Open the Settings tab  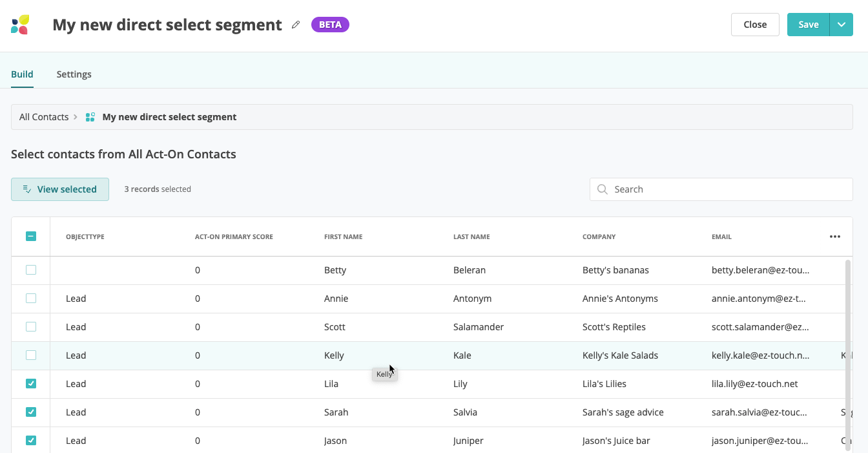coord(74,74)
